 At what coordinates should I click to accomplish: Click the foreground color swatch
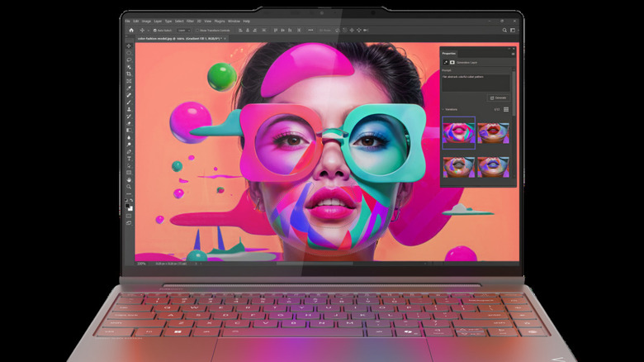(x=127, y=206)
